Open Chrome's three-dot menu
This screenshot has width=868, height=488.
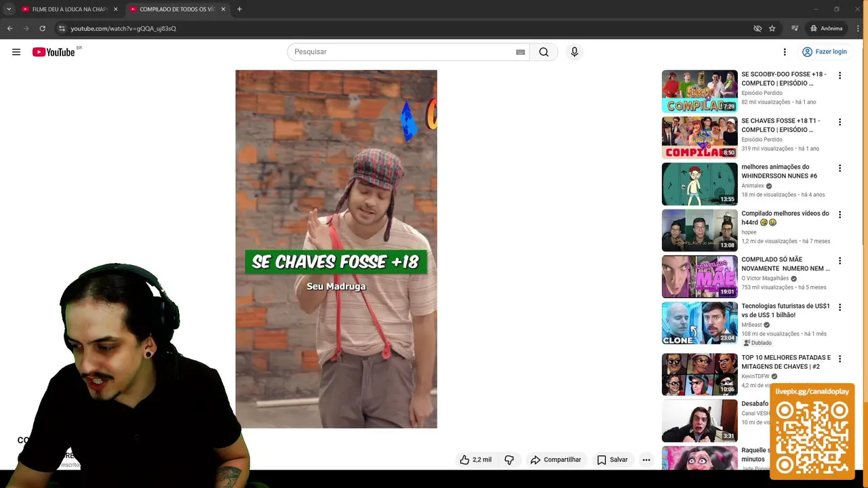tap(859, 28)
